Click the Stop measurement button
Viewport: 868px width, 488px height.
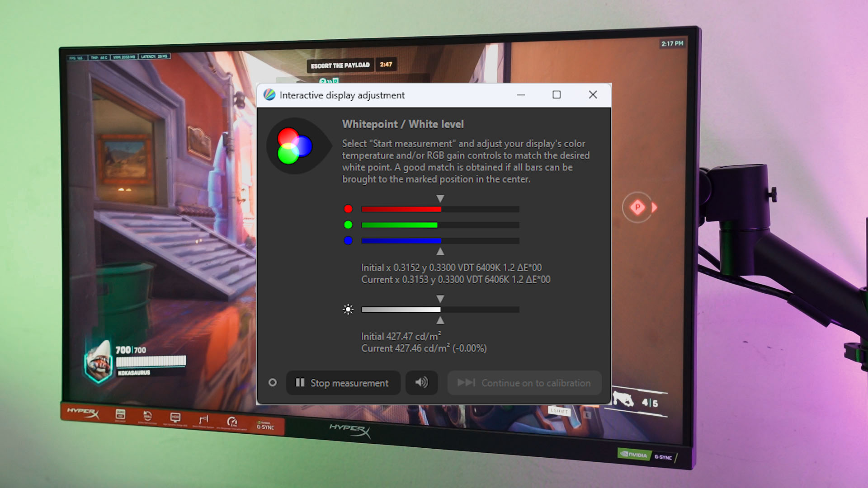coord(343,383)
